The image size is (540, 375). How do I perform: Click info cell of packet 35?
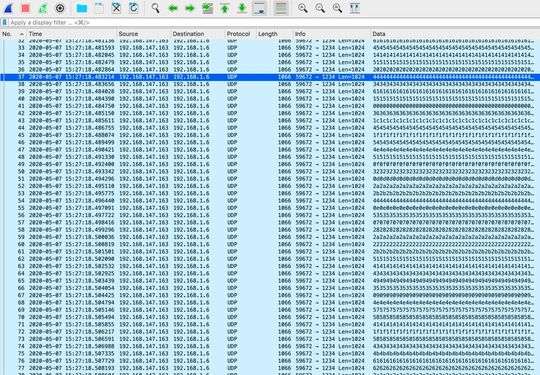point(330,62)
